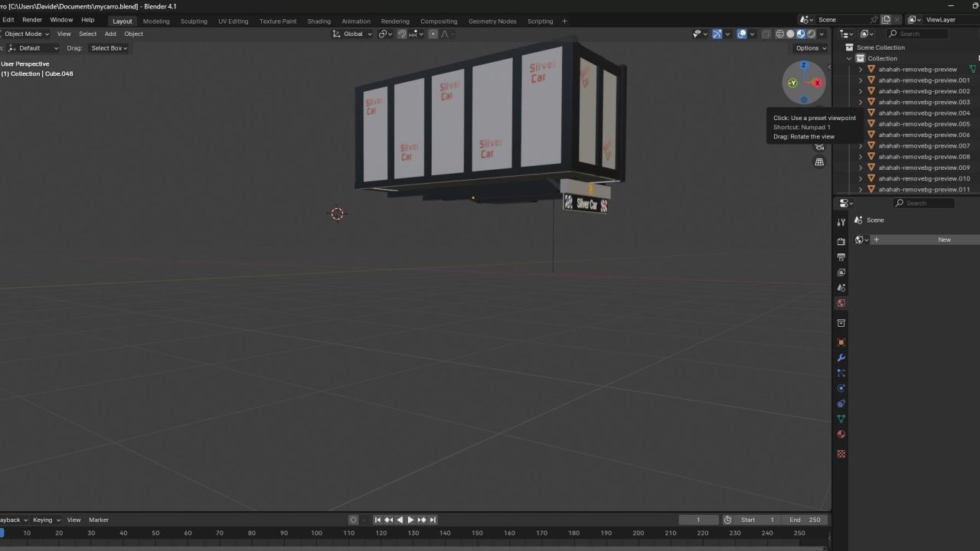Switch to solid shading
The image size is (980, 551).
pyautogui.click(x=790, y=34)
